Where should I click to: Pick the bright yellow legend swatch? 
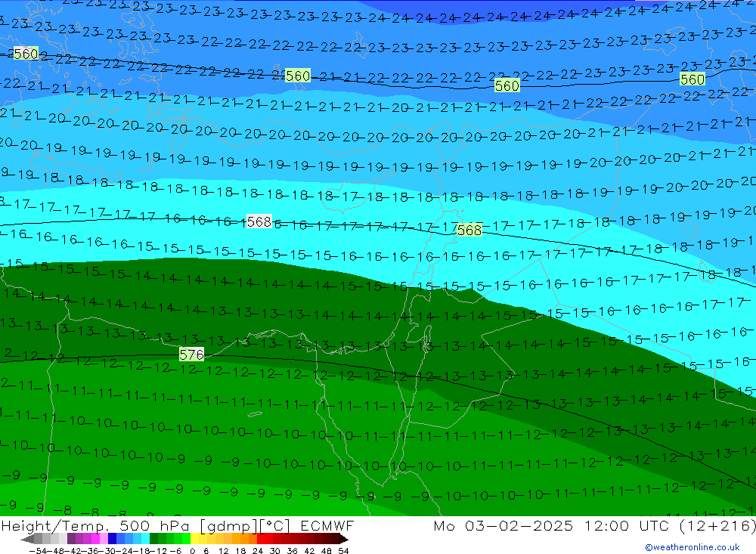click(x=195, y=540)
